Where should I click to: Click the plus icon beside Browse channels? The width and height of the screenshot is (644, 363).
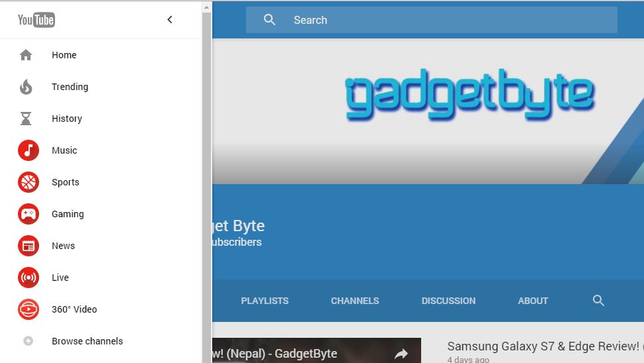pos(28,341)
